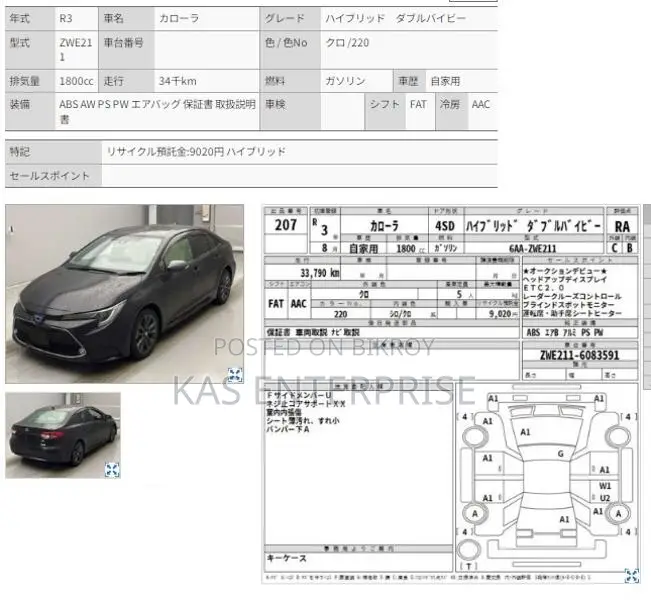Select the grade text ハイブリッド ダブルバイビー

[396, 19]
